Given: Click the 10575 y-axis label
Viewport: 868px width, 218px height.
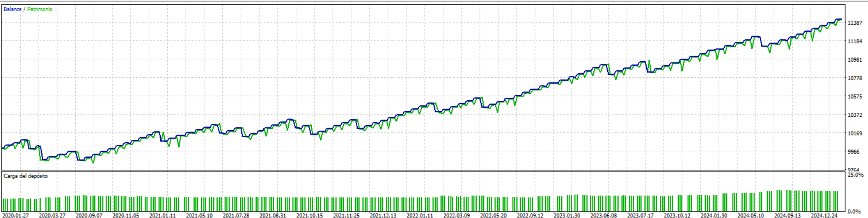Looking at the screenshot, I should click(x=855, y=97).
